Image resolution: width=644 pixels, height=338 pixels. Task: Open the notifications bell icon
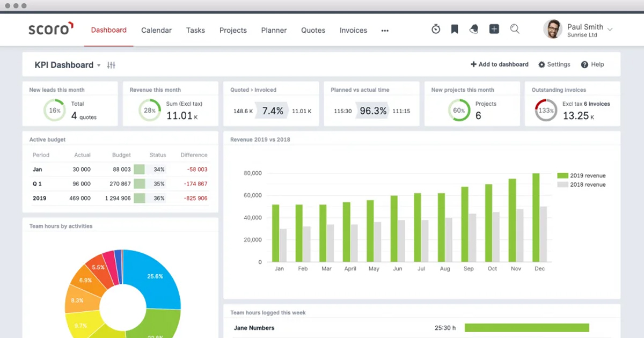pyautogui.click(x=474, y=30)
